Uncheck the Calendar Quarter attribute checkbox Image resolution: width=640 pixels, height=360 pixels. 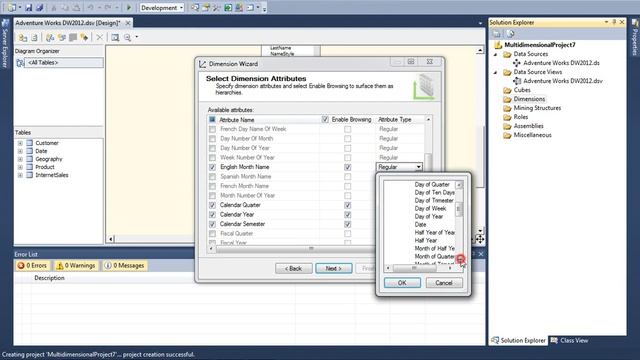(x=212, y=205)
